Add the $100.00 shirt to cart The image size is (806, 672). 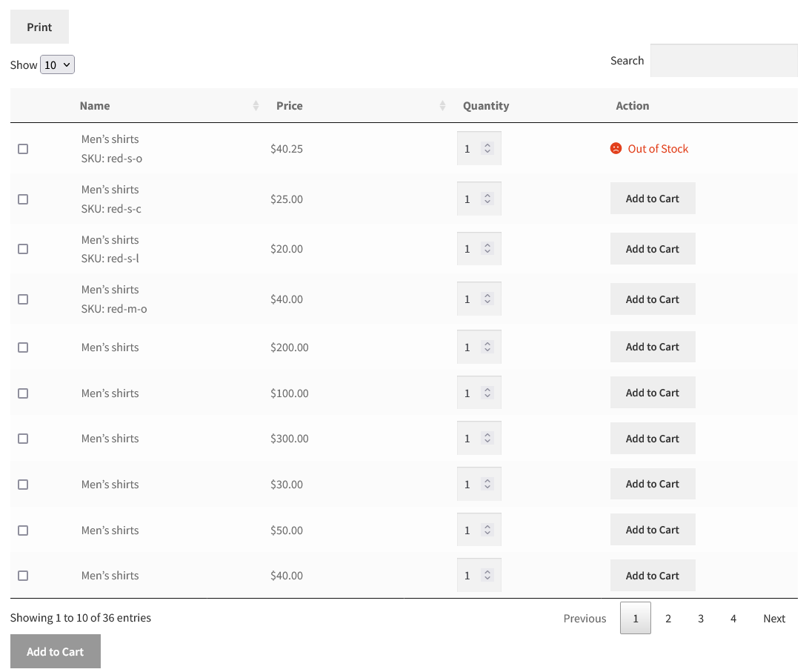point(653,393)
